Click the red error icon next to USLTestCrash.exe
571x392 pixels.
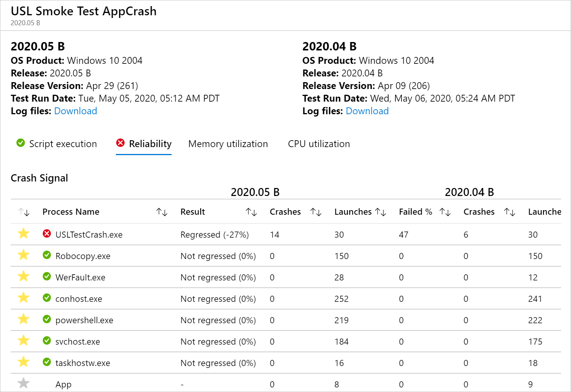tap(47, 234)
